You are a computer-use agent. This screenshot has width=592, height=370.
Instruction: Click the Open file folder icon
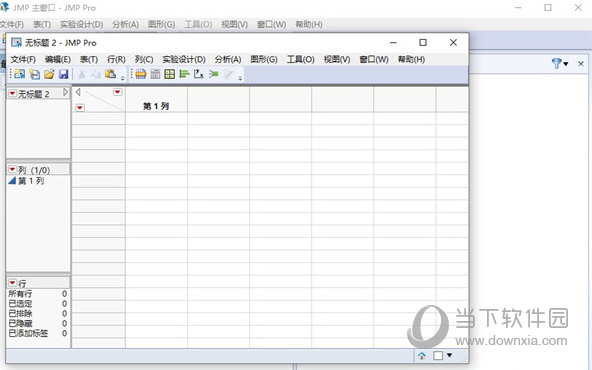click(49, 74)
